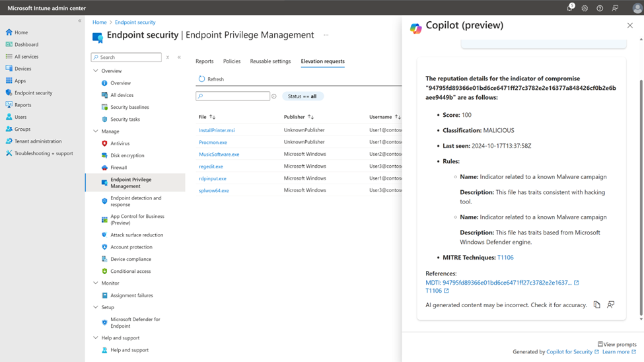Copy the Copilot response
Image resolution: width=644 pixels, height=362 pixels.
(x=596, y=305)
